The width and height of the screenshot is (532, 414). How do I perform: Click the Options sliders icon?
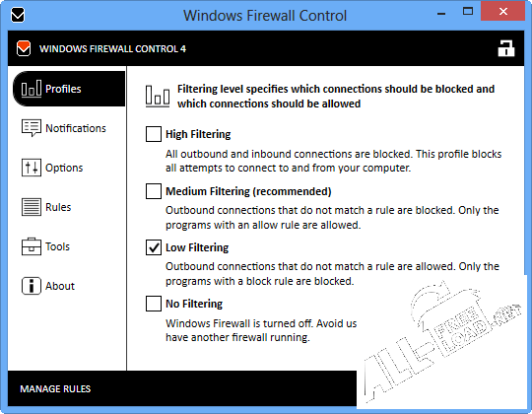pos(32,168)
